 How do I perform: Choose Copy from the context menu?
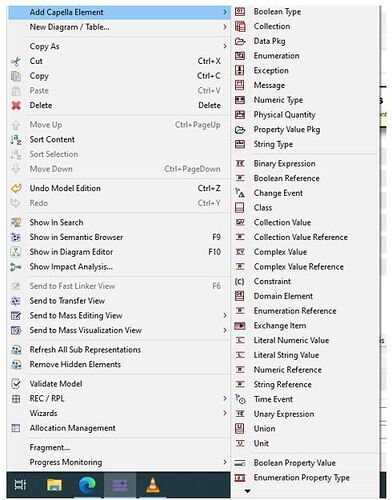118,76
